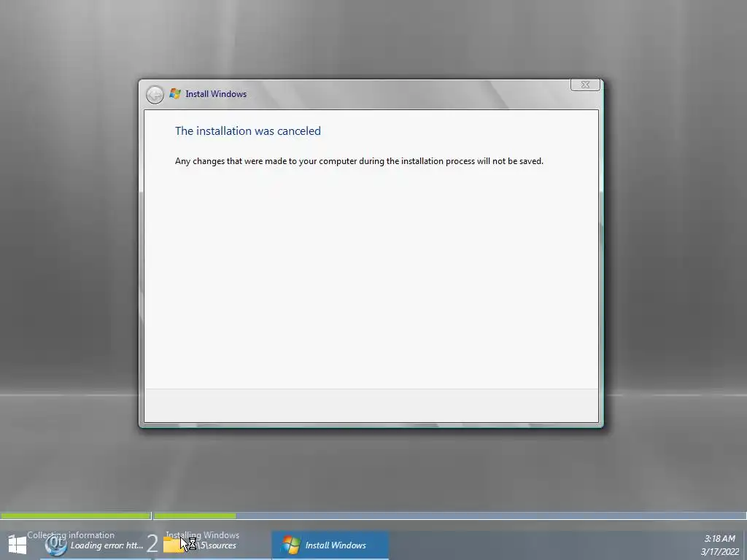Click the 'Installing Windows' step label

tap(203, 535)
